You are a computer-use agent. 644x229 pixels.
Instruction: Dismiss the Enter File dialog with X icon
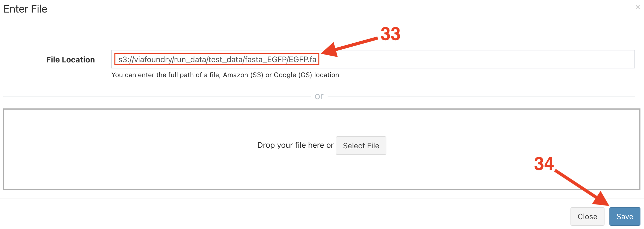pos(638,7)
